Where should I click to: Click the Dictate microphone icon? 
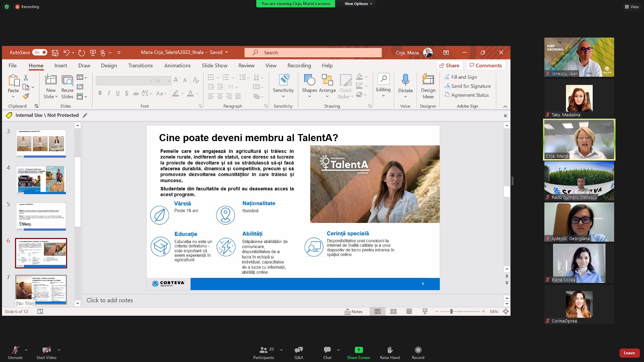click(x=406, y=80)
